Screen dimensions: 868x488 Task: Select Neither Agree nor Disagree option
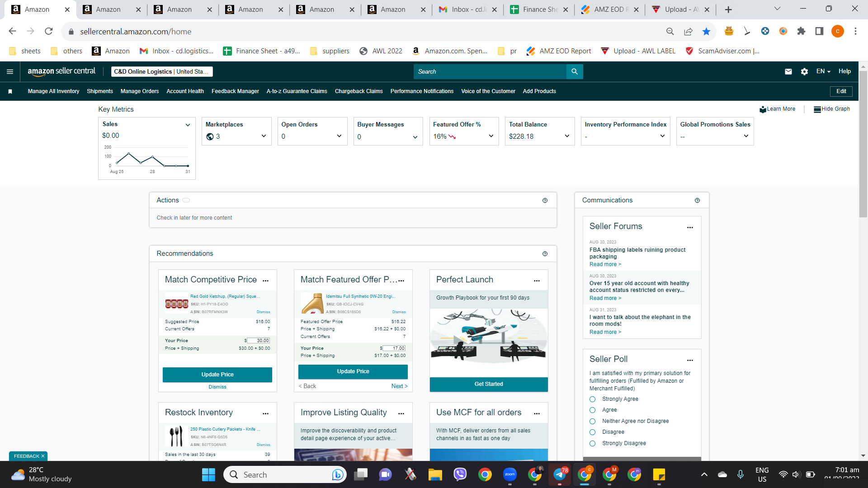pyautogui.click(x=592, y=421)
